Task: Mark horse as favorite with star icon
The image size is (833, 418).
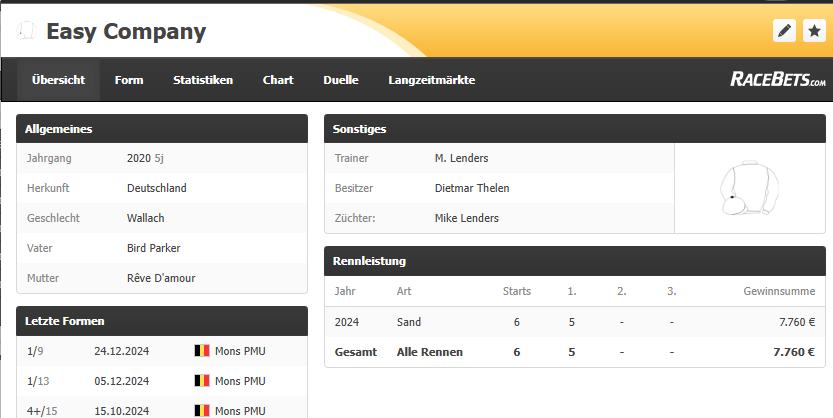Action: pyautogui.click(x=814, y=31)
